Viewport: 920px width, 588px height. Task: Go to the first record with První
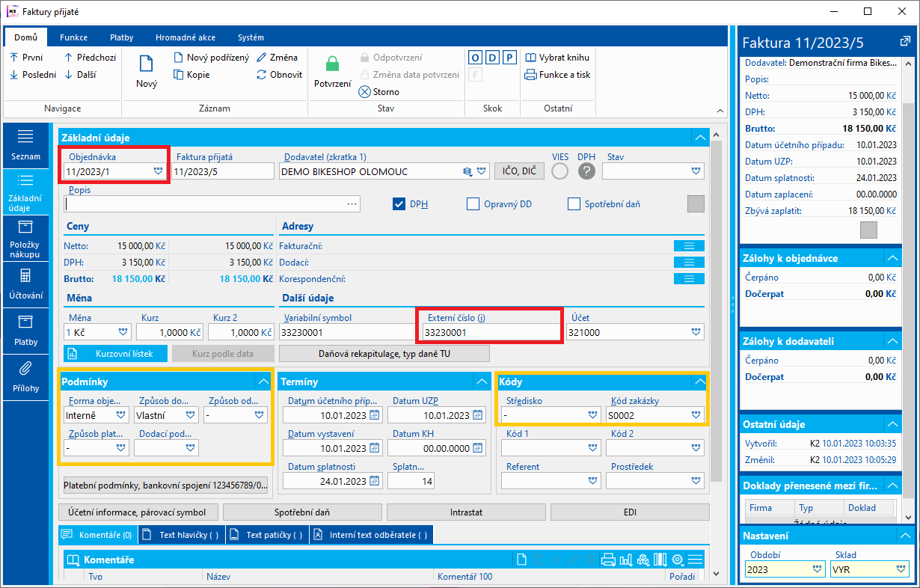coord(26,58)
